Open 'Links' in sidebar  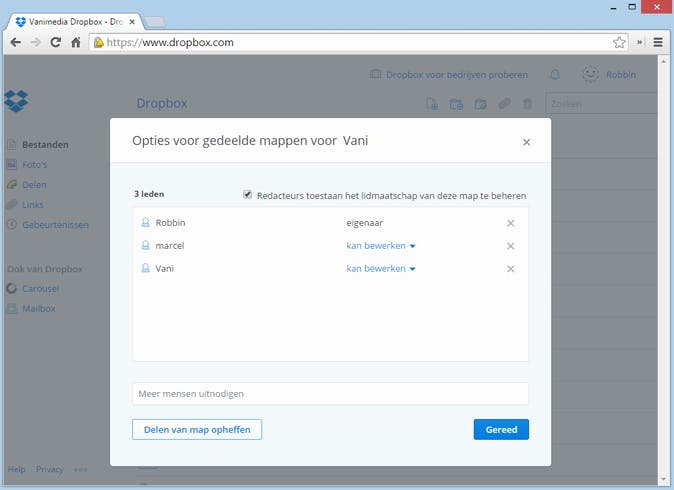(x=33, y=205)
